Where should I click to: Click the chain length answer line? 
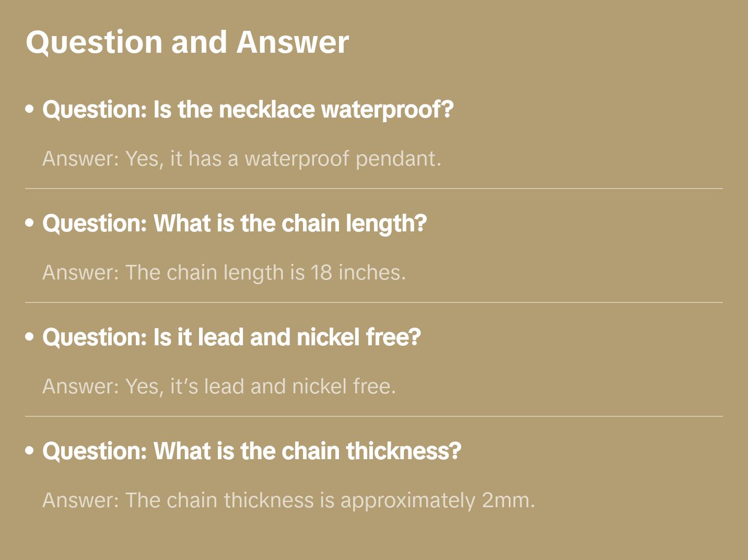tap(224, 273)
